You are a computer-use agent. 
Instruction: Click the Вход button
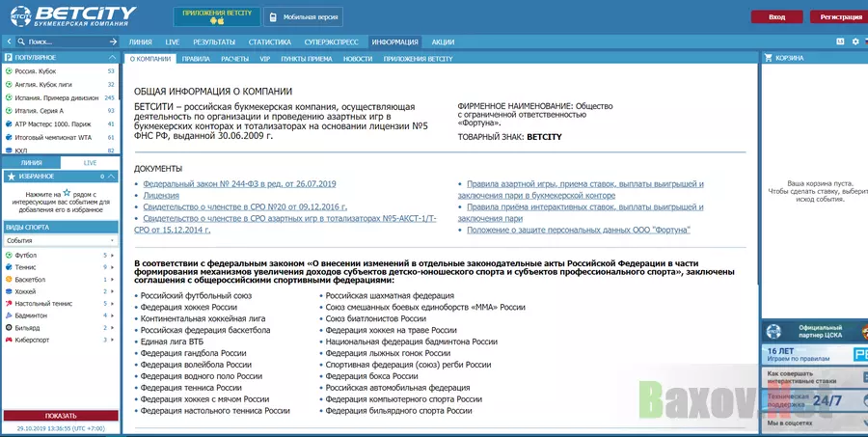click(776, 17)
